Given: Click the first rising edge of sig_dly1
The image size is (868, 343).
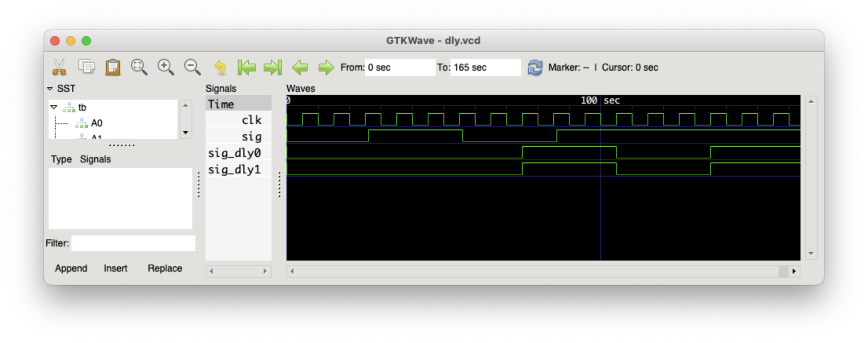Looking at the screenshot, I should tap(522, 169).
